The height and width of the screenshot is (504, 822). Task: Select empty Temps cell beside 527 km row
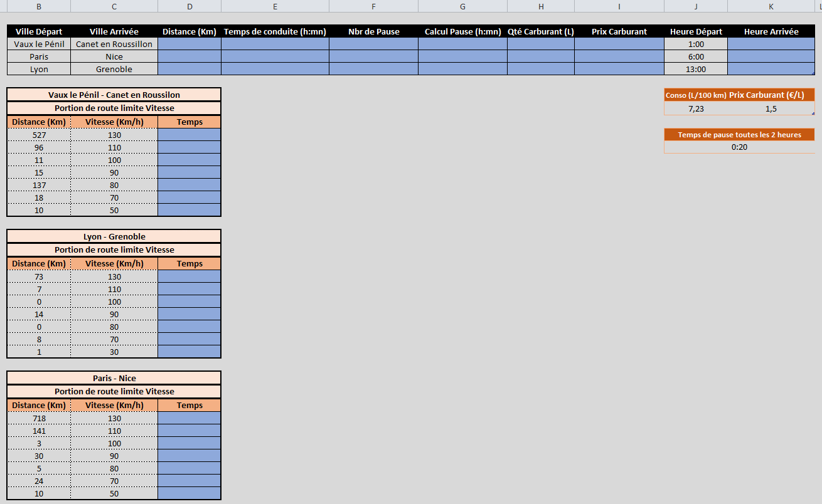[x=189, y=135]
